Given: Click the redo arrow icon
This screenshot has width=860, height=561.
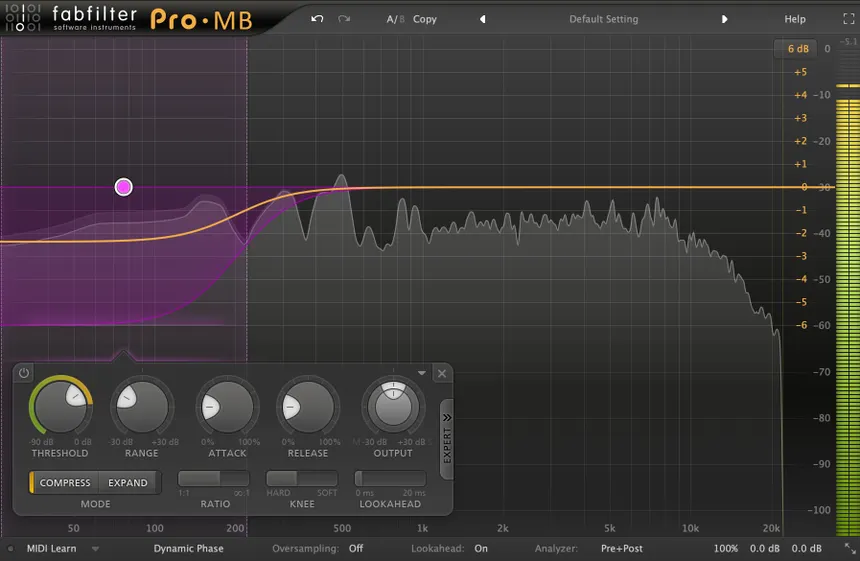Looking at the screenshot, I should 344,19.
